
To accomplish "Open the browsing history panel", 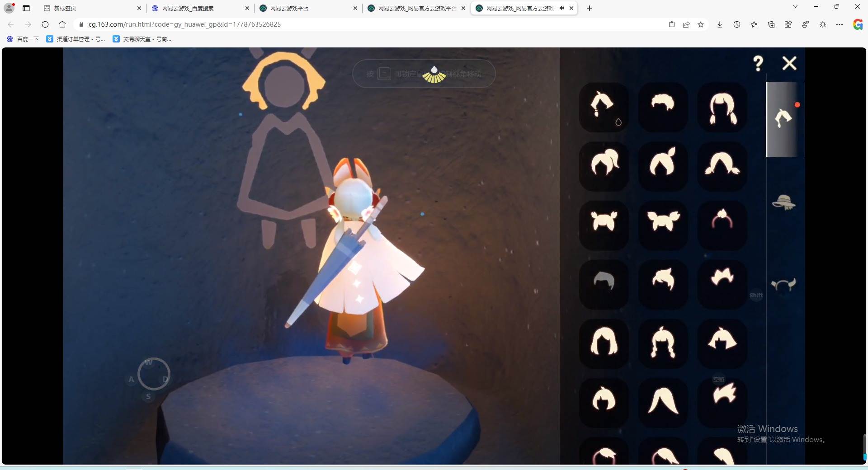I will [737, 24].
